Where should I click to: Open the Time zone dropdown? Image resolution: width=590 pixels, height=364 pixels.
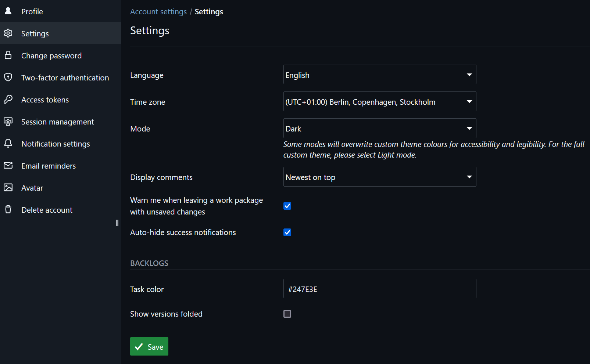(x=380, y=101)
